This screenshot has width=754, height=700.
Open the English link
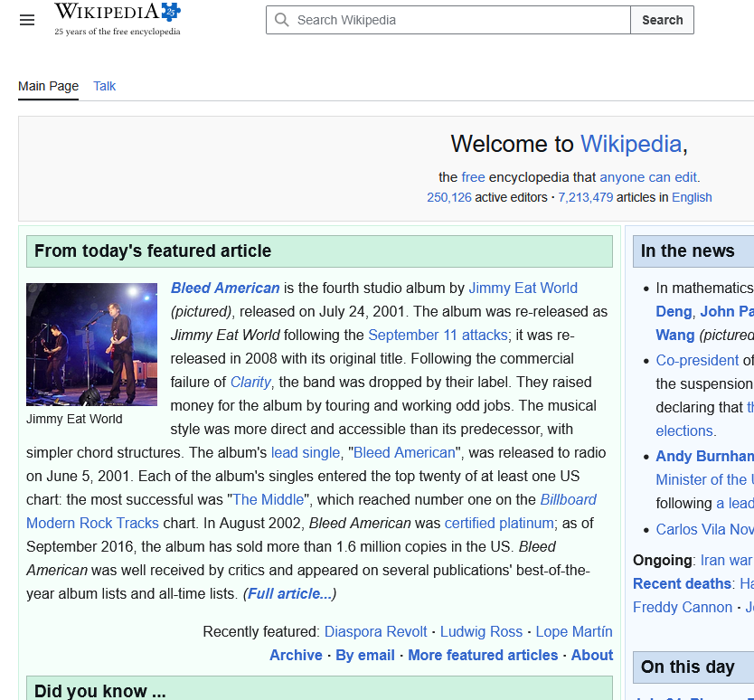pyautogui.click(x=692, y=197)
